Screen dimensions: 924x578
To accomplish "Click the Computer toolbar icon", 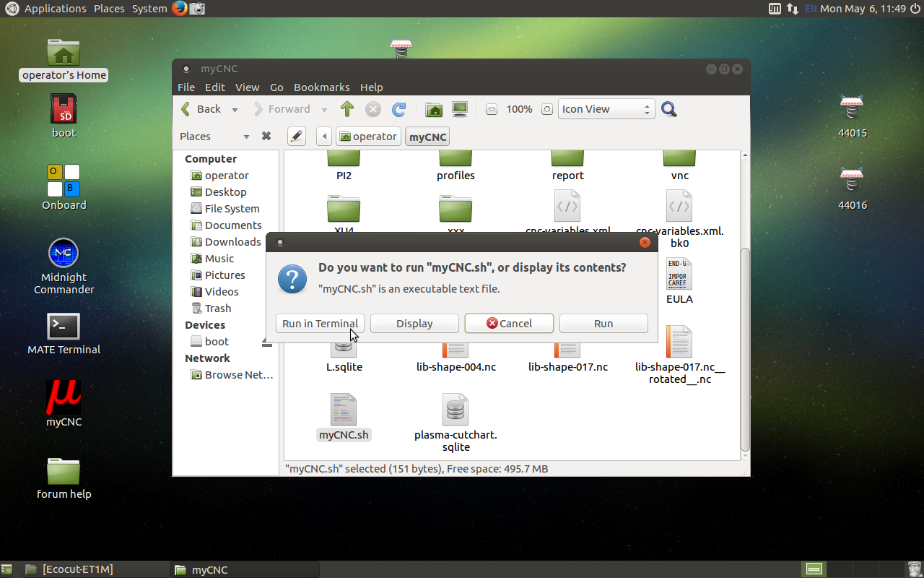I will tap(460, 109).
